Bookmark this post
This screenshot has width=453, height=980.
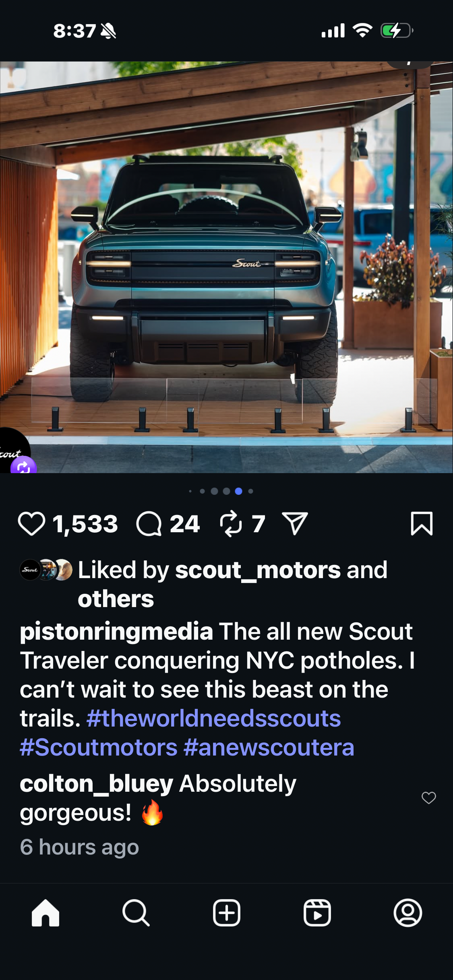[422, 524]
